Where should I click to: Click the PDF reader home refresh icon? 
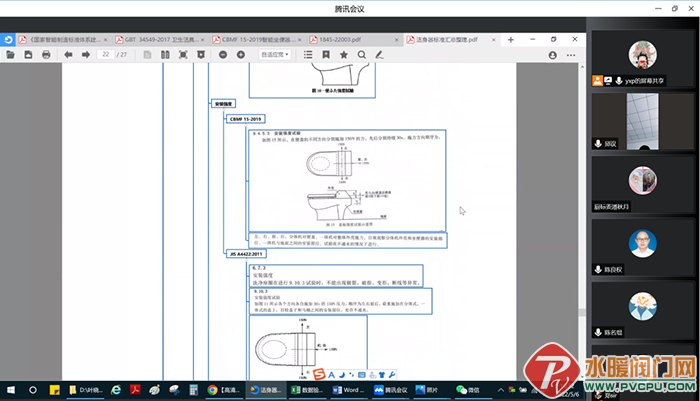pos(8,40)
